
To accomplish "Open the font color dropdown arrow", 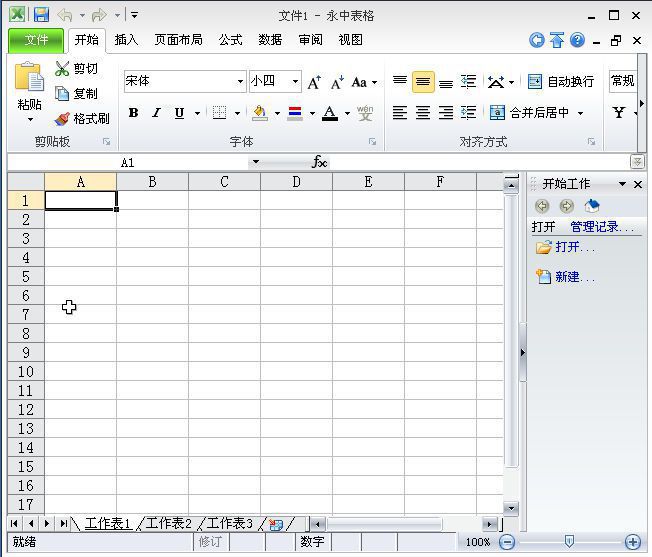I will click(347, 113).
